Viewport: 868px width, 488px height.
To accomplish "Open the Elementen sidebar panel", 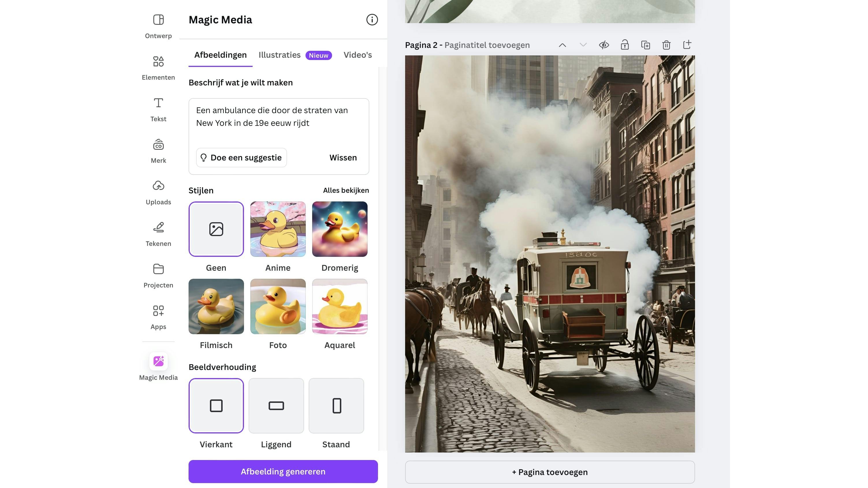I will [158, 67].
